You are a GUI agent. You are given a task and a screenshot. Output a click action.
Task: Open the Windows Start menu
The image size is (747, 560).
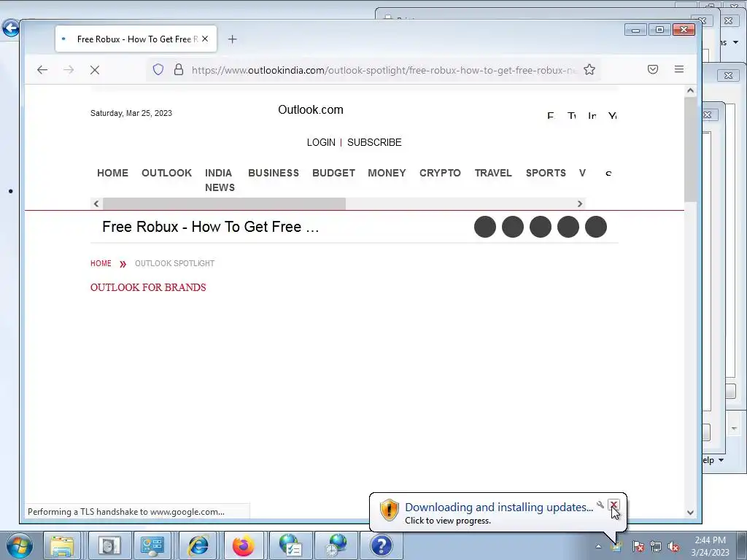pos(19,545)
